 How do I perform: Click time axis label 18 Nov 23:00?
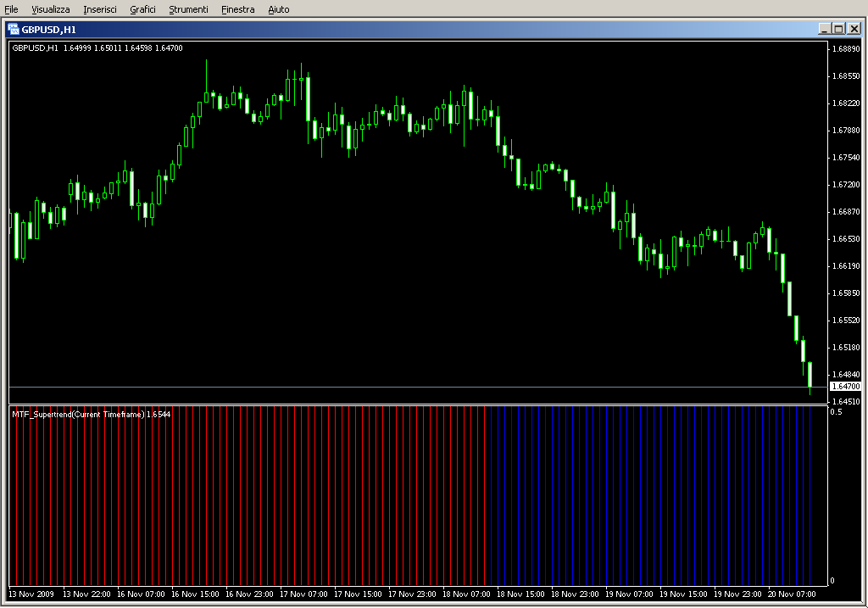575,594
